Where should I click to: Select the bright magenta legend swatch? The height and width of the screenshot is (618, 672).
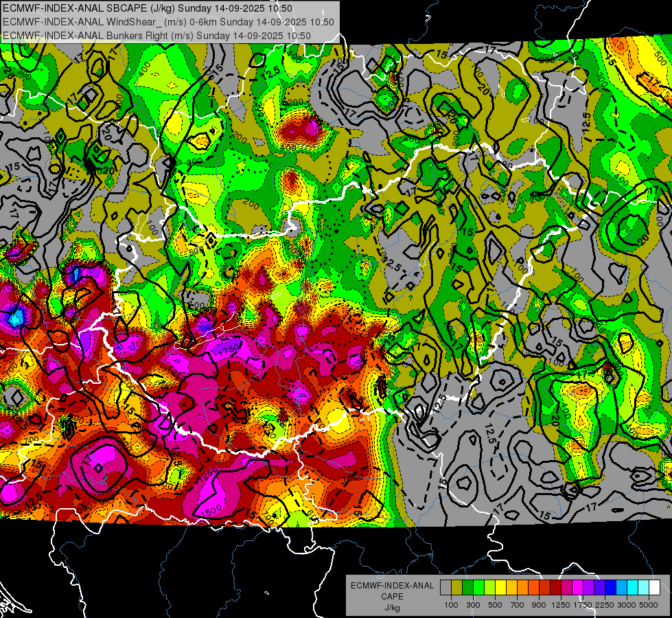[578, 588]
